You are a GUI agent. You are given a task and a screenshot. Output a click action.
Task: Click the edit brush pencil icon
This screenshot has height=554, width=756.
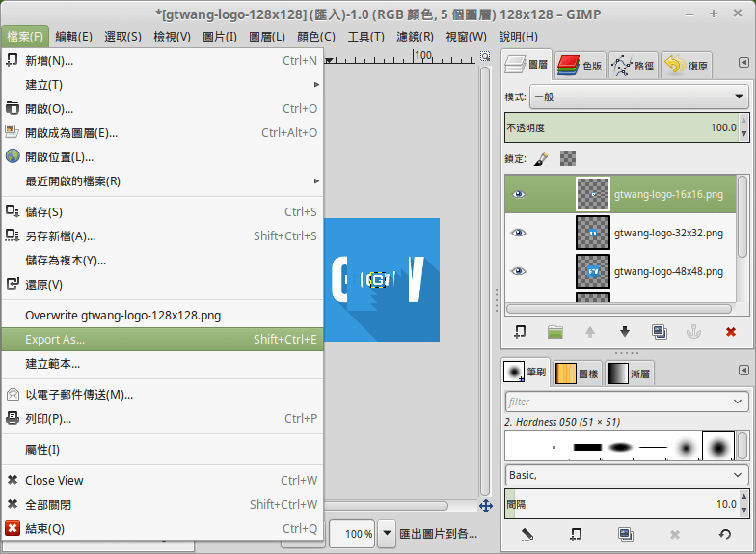coord(526,534)
